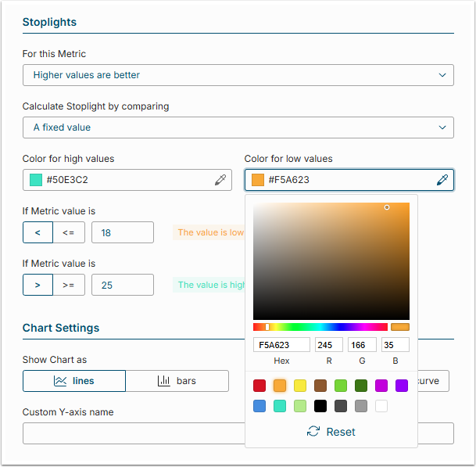This screenshot has width=476, height=467.
Task: Pick the yellow preset color swatch
Action: click(x=300, y=386)
